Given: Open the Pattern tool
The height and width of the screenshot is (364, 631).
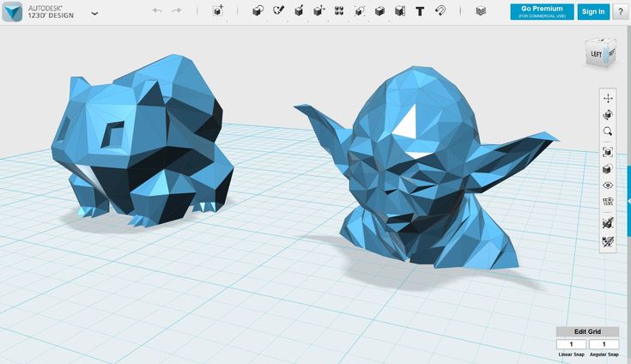Looking at the screenshot, I should [x=339, y=11].
